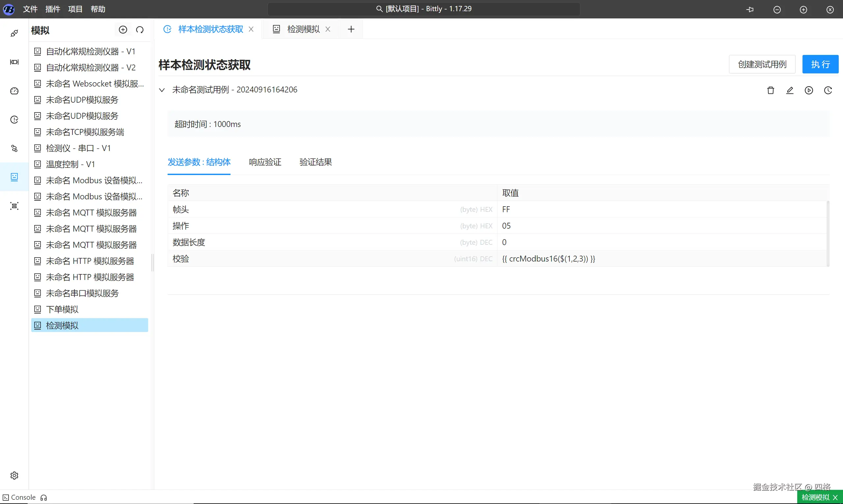The height and width of the screenshot is (504, 843).
Task: Click the 执行 button
Action: coord(820,64)
